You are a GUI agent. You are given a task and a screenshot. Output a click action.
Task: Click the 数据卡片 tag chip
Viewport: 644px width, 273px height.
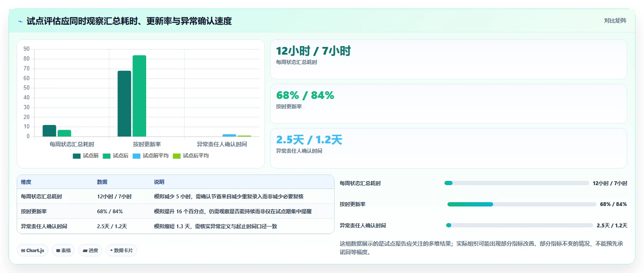tap(121, 250)
